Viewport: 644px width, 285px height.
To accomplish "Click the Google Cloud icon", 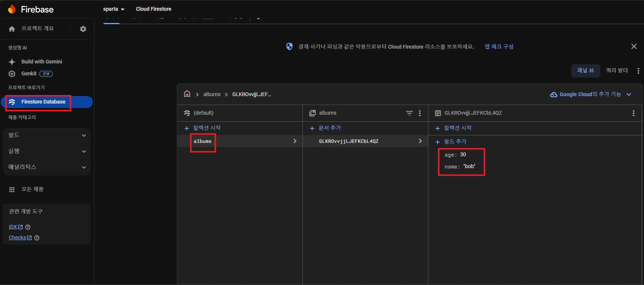I will [x=553, y=95].
